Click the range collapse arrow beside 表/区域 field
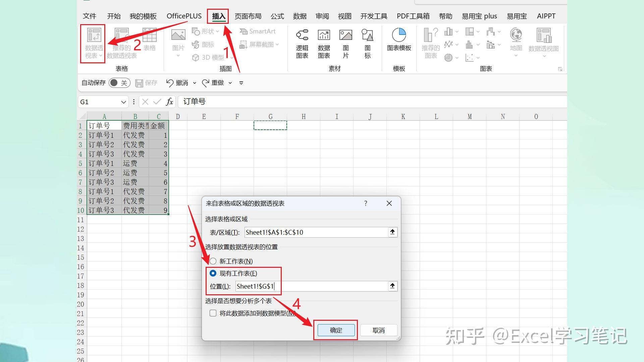The height and width of the screenshot is (362, 644). coord(392,232)
